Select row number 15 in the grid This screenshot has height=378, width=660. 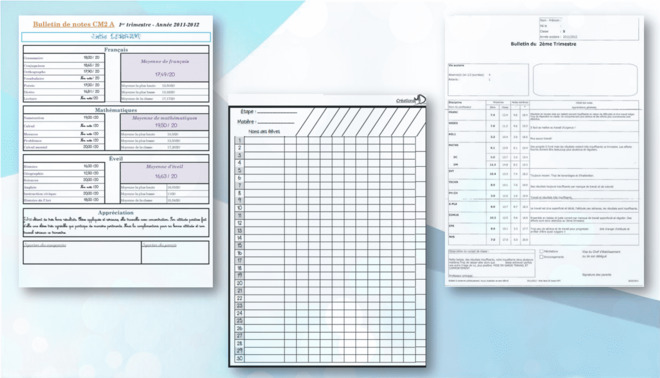tap(240, 245)
